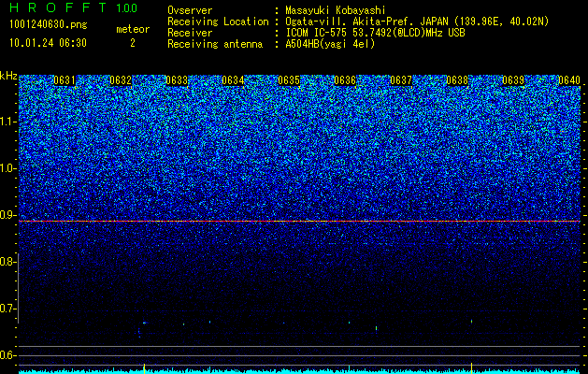This screenshot has height=374, width=588.
Task: Click the 0640 time marker
Action: point(569,80)
